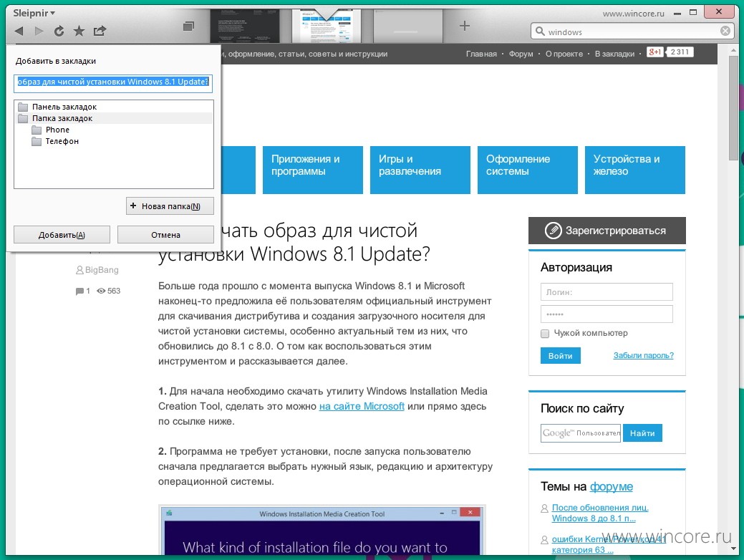Screen dimensions: 744x560
Task: Go back with the back arrow
Action: (x=19, y=32)
